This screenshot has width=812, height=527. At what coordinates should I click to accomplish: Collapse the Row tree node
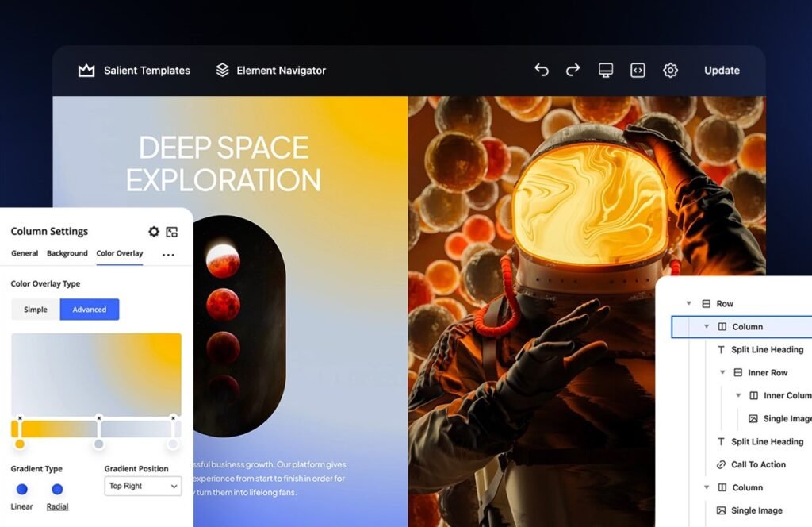pos(688,304)
